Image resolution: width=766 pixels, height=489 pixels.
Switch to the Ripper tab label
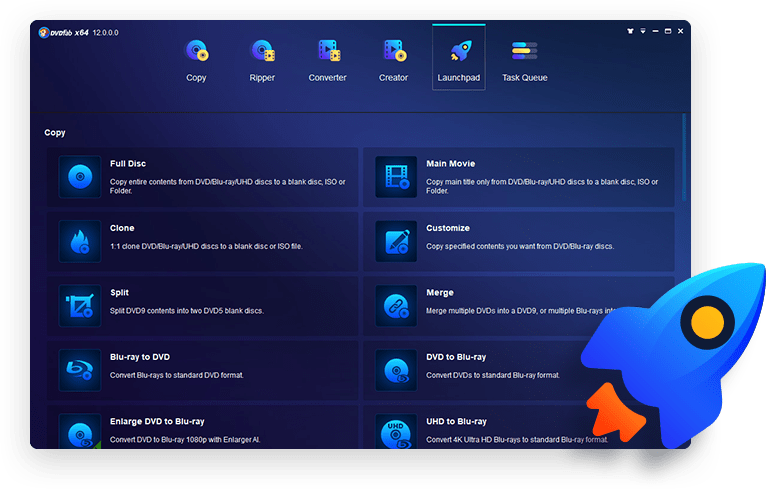coord(262,78)
